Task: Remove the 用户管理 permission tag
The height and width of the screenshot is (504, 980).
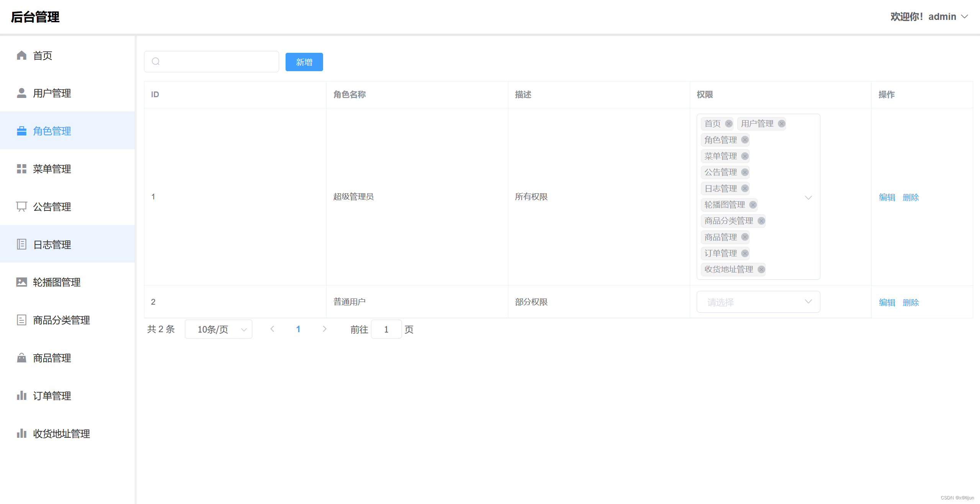Action: pos(782,124)
